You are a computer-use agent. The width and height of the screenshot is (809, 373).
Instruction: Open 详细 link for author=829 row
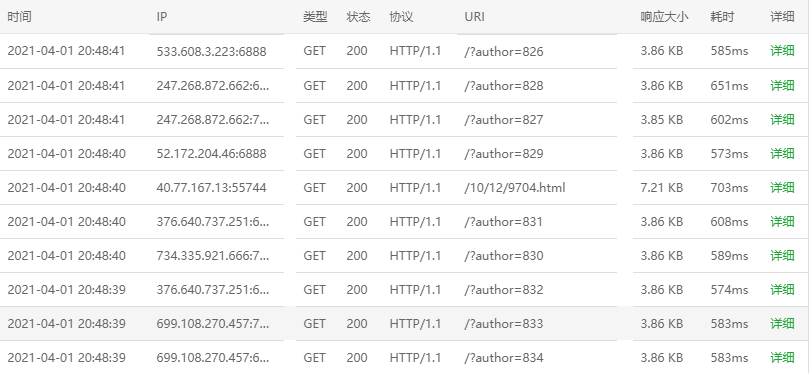(782, 153)
